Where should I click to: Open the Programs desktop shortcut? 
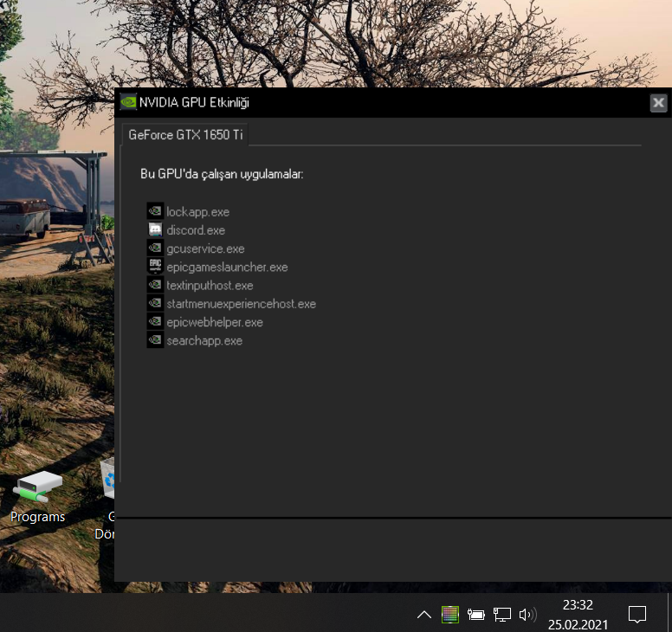pyautogui.click(x=38, y=497)
